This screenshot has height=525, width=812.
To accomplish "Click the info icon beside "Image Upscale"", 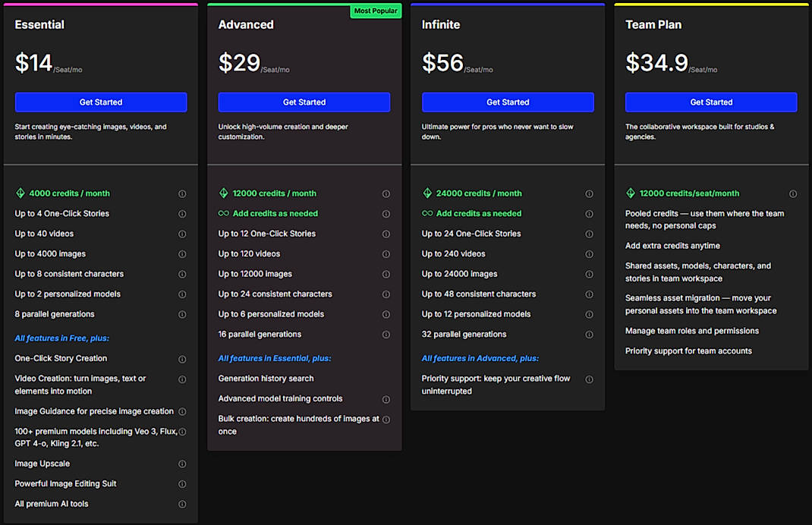I will 182,464.
